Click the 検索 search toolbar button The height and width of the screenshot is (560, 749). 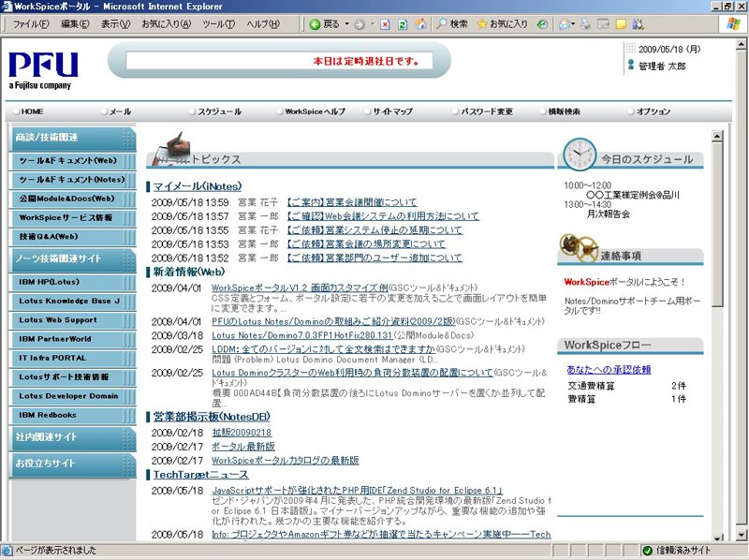pos(452,24)
